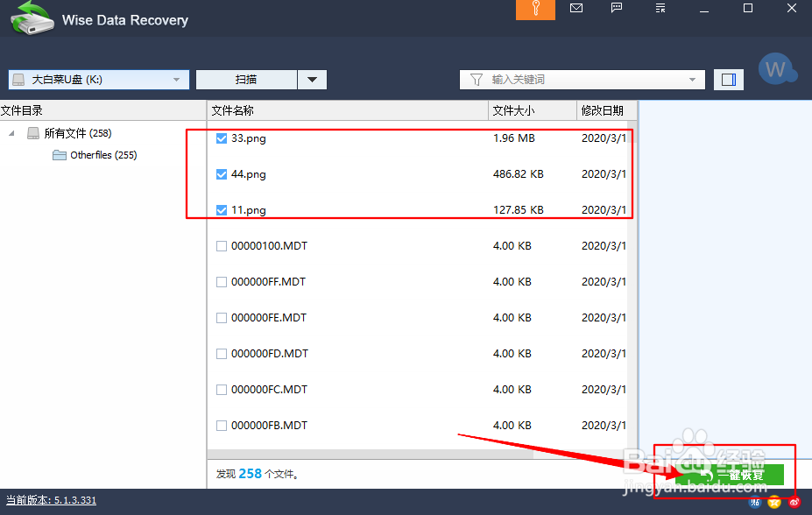The image size is (812, 515).
Task: Select the 33.png file name
Action: pos(249,138)
